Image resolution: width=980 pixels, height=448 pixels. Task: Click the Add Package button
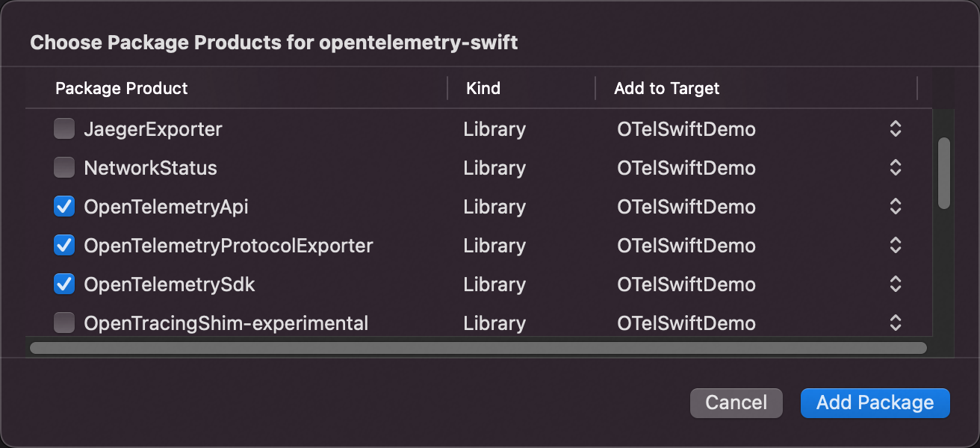point(875,402)
